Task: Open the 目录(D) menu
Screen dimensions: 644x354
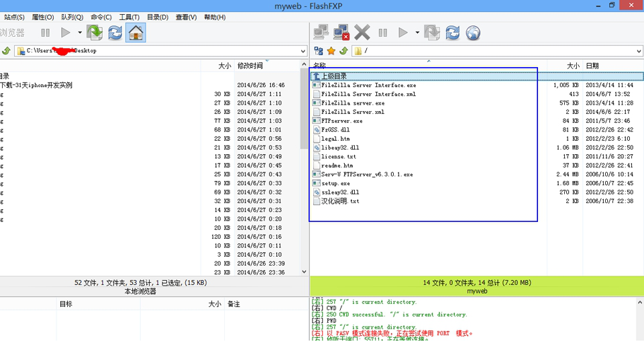Action: point(158,17)
